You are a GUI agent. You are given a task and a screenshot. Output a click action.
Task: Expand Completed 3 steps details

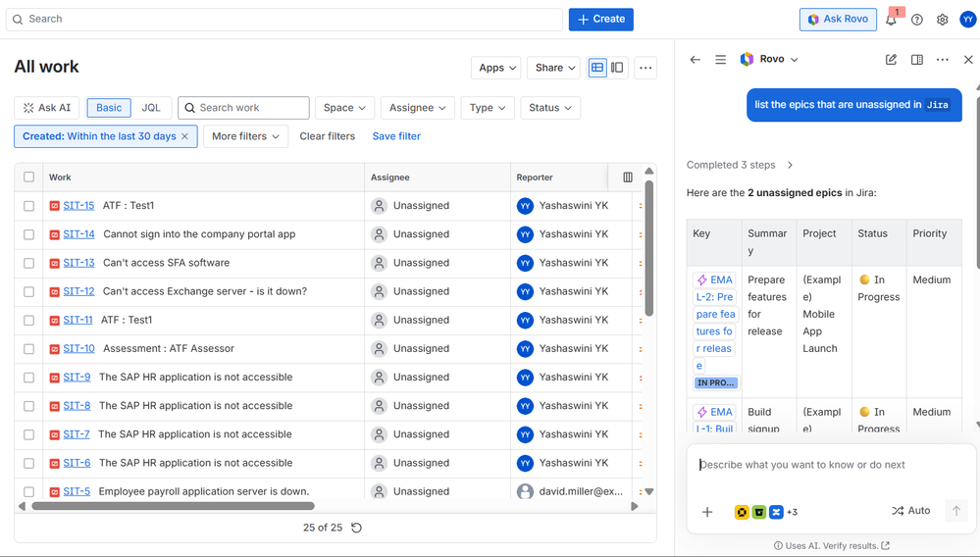[x=740, y=165]
